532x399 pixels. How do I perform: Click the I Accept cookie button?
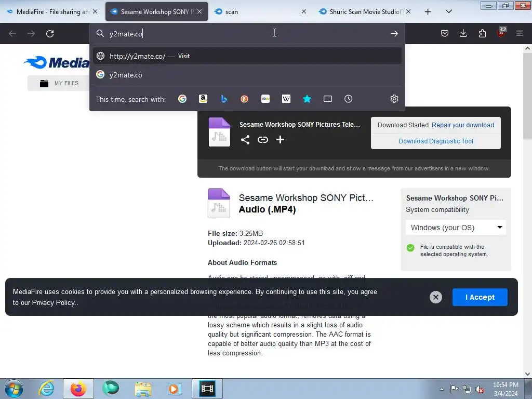[480, 297]
